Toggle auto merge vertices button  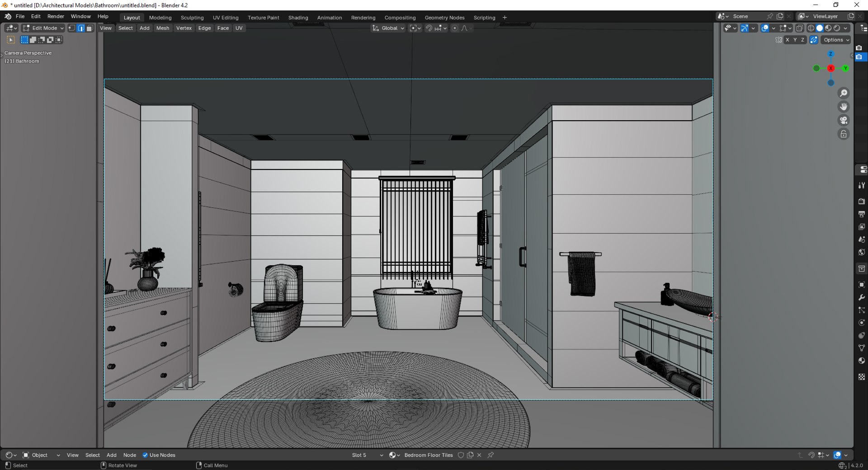click(814, 40)
